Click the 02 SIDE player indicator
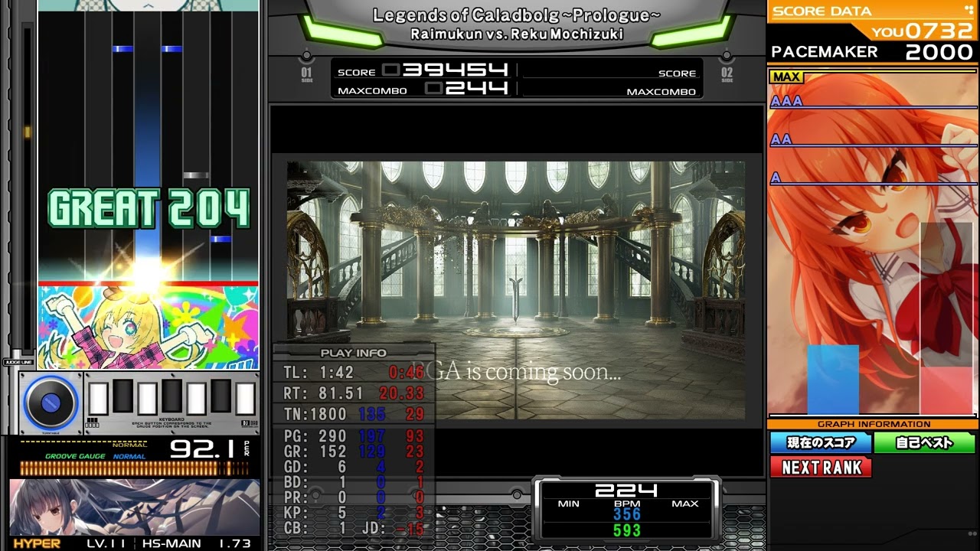This screenshot has height=551, width=980. (727, 75)
